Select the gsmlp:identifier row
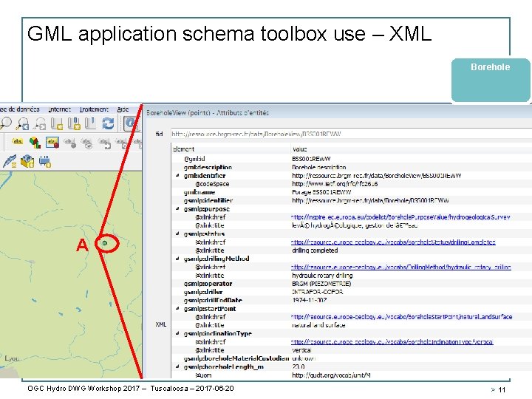532x399 pixels. [x=352, y=200]
